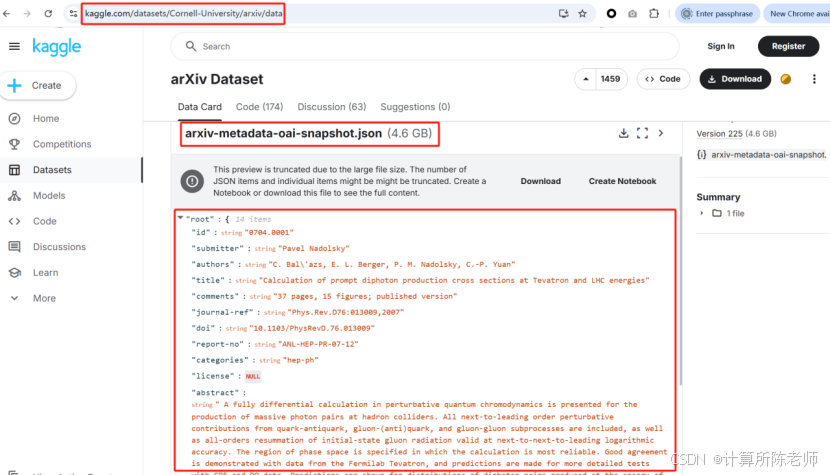Click the New Chrome available button
This screenshot has width=830, height=475.
click(797, 14)
